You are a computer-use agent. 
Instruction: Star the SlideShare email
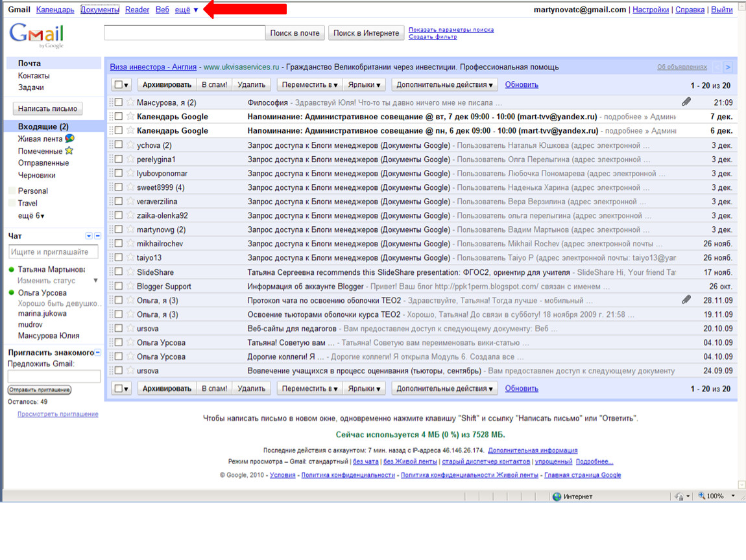click(x=130, y=272)
